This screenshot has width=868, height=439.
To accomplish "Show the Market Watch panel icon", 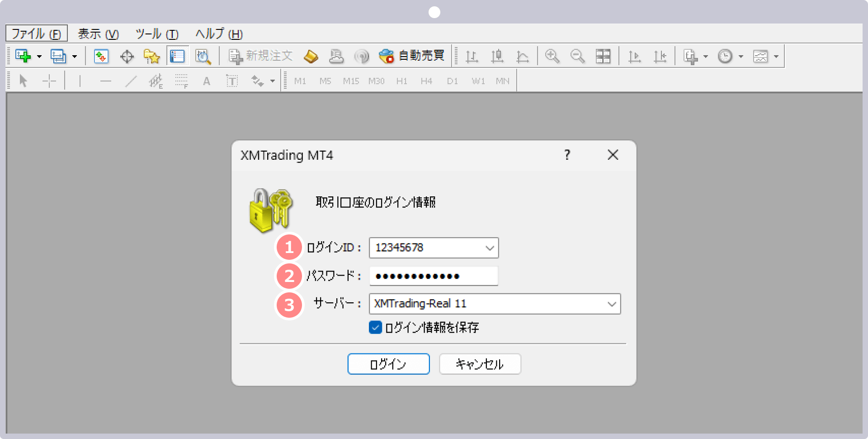I will 101,56.
